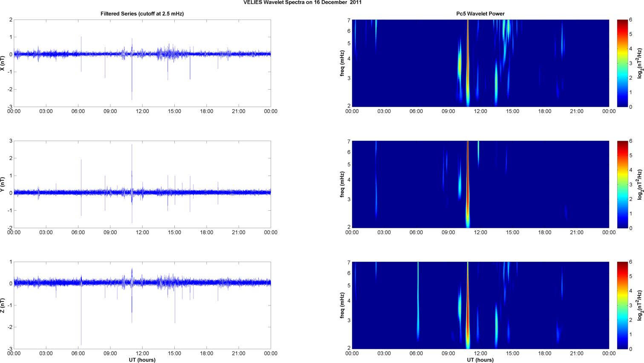
Task: Click the 'Y (nT)' axis label
Action: [3, 184]
